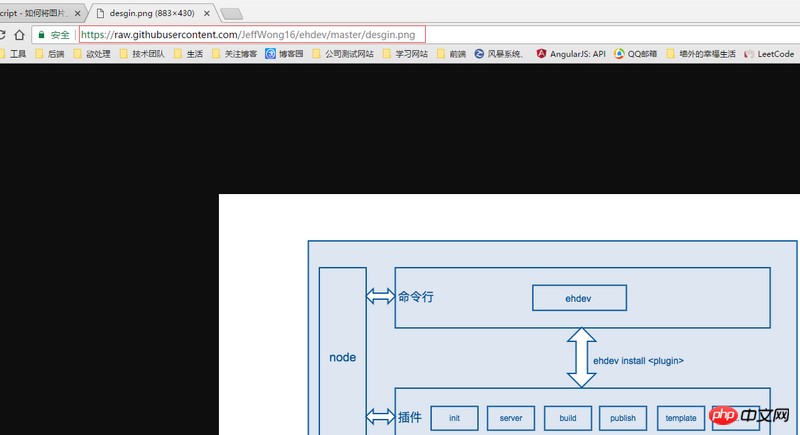Click the green secure lock icon
This screenshot has width=800, height=435.
(x=42, y=35)
